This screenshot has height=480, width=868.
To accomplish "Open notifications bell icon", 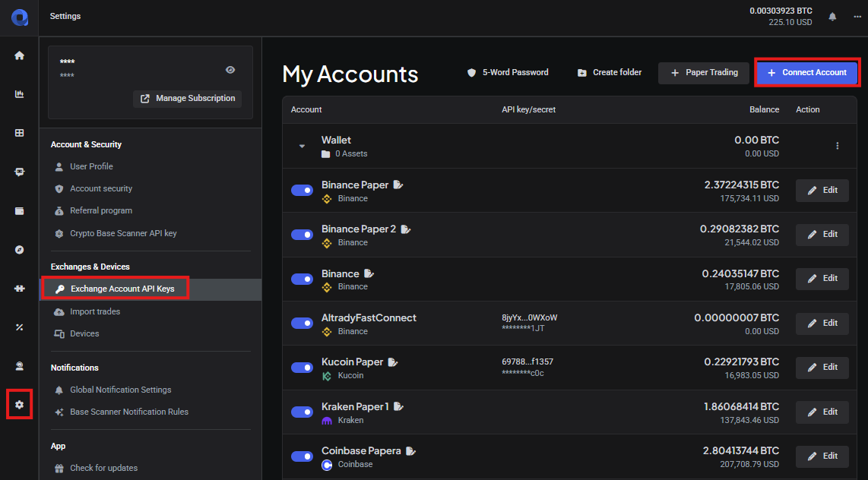I will click(832, 17).
